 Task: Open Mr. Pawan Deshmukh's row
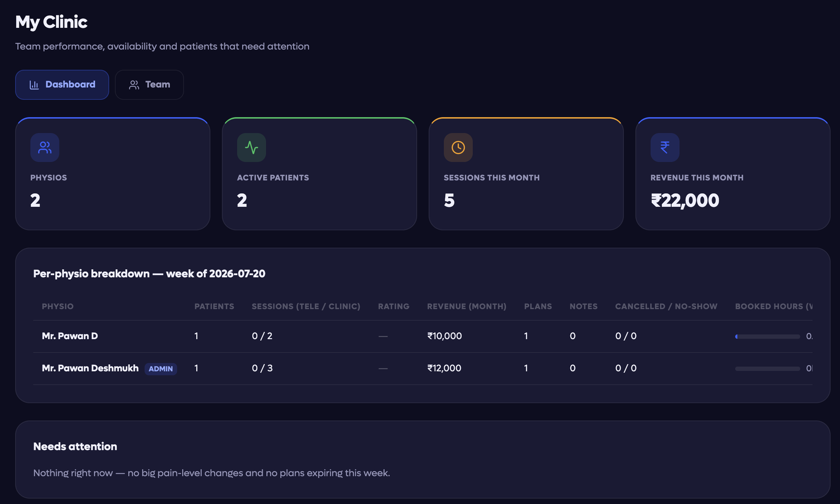point(423,369)
